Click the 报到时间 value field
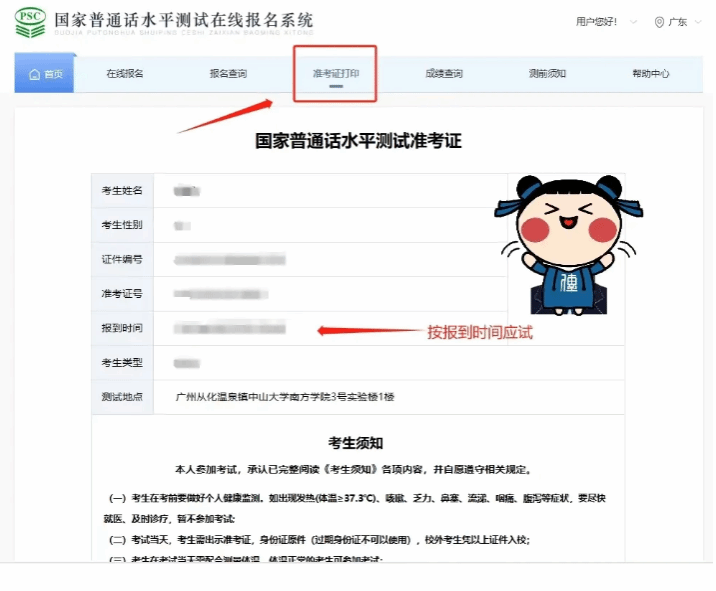Screen dimensions: 716x591 click(x=230, y=328)
